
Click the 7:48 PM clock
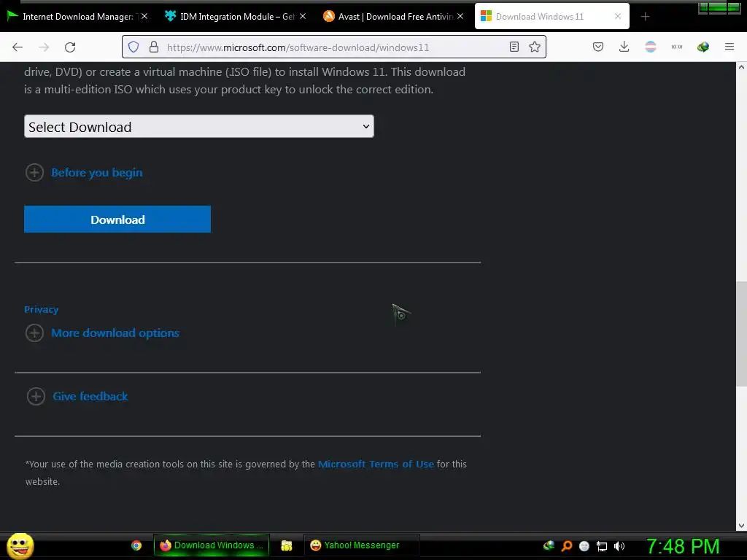[683, 546]
